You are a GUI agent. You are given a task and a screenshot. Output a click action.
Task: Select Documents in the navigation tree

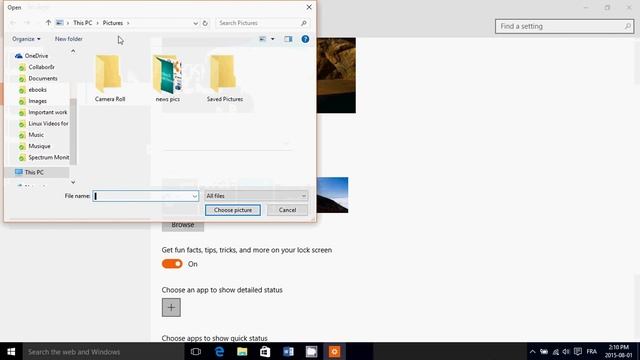coord(42,78)
